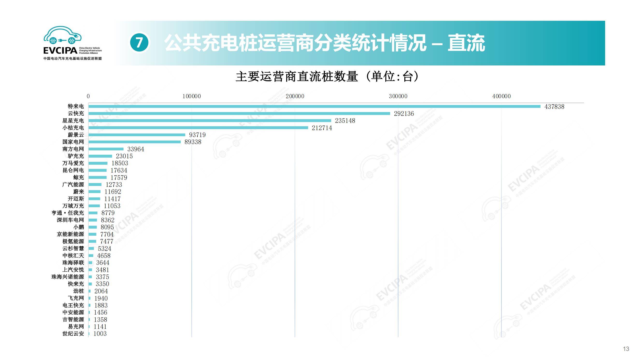Click the category label 极氪能源

tap(73, 241)
